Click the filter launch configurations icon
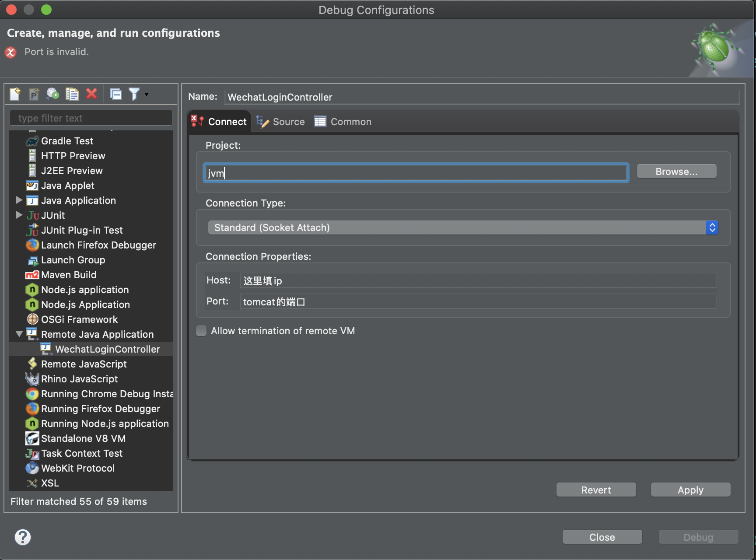The width and height of the screenshot is (756, 560). click(134, 94)
